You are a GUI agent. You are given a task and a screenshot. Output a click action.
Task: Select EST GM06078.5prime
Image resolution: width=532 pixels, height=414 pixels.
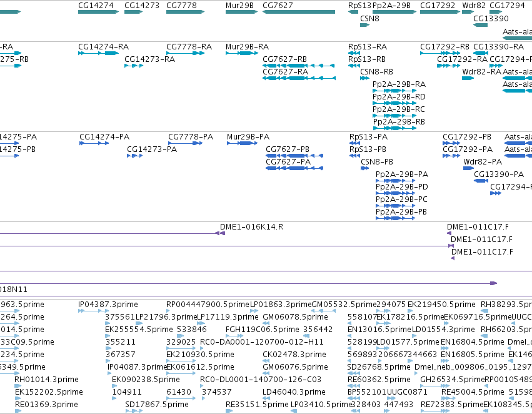coord(295,317)
